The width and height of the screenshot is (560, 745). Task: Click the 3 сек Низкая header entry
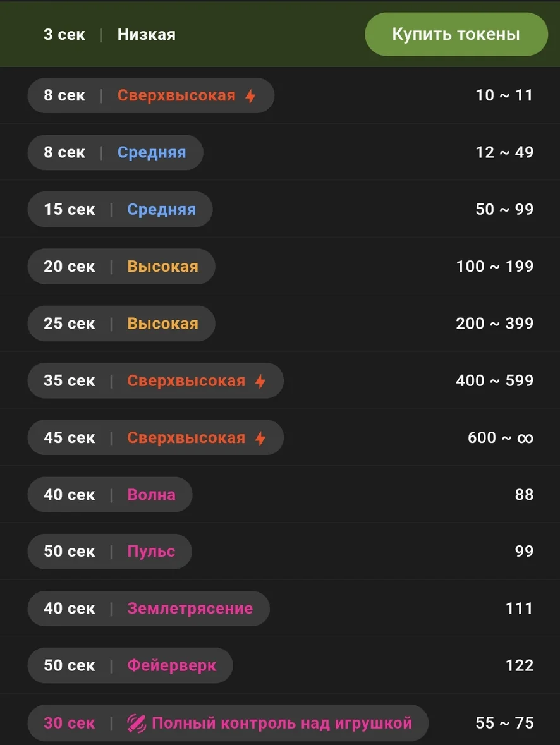(109, 35)
